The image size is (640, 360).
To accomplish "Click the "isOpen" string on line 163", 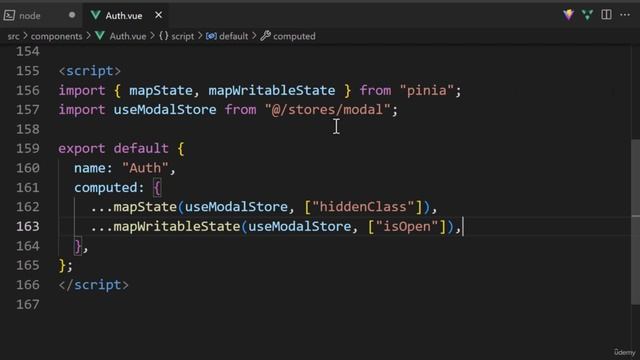I will click(407, 227).
